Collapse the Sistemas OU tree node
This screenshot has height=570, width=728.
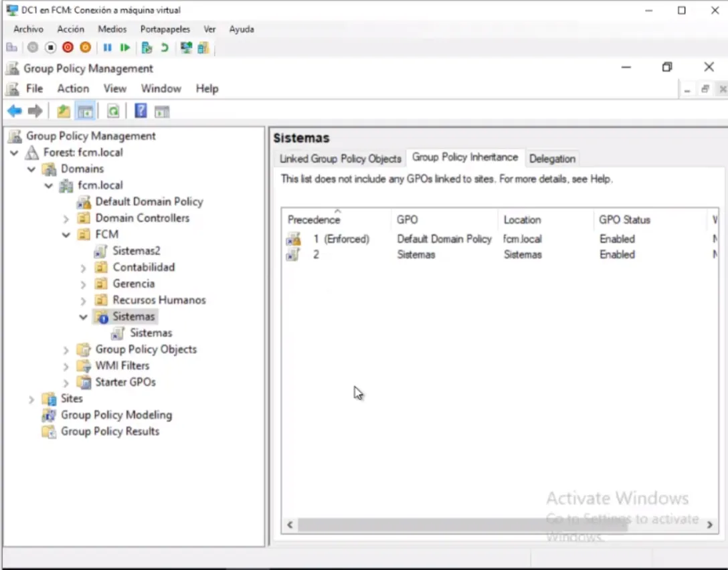point(83,317)
